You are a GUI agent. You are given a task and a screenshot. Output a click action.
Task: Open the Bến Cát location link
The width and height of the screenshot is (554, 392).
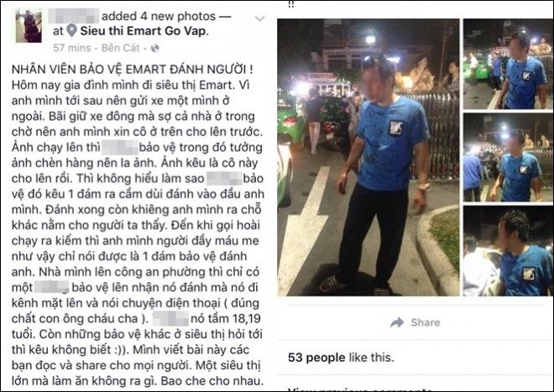click(x=121, y=48)
